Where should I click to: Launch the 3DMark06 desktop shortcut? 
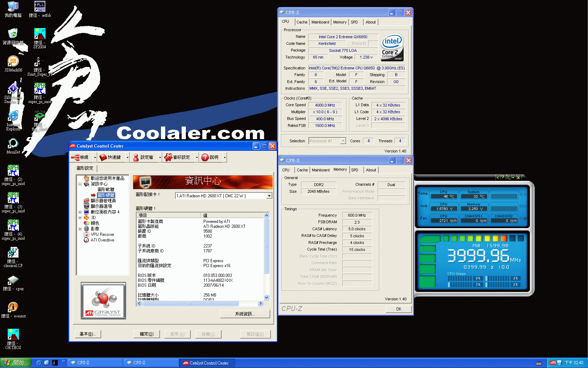tap(13, 64)
